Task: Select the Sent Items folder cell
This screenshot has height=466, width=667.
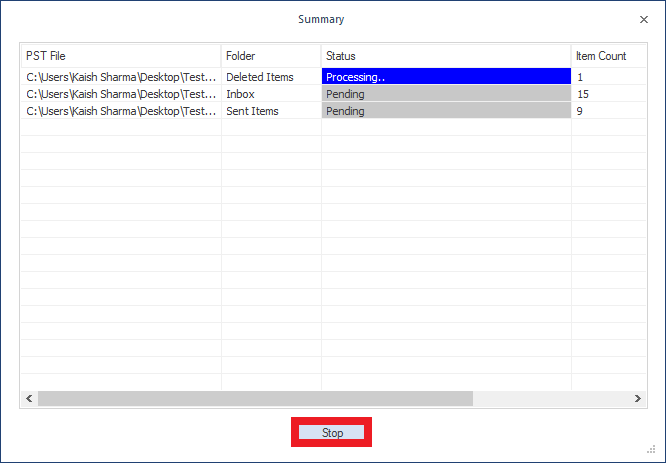Action: 271,111
